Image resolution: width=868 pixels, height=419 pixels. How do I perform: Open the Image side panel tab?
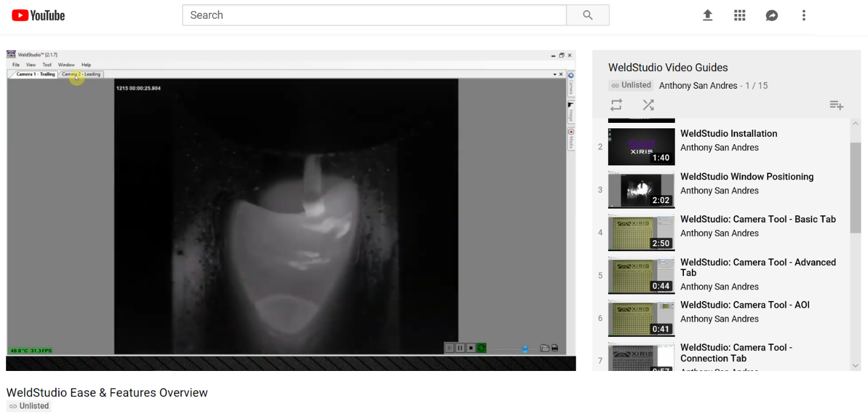571,111
